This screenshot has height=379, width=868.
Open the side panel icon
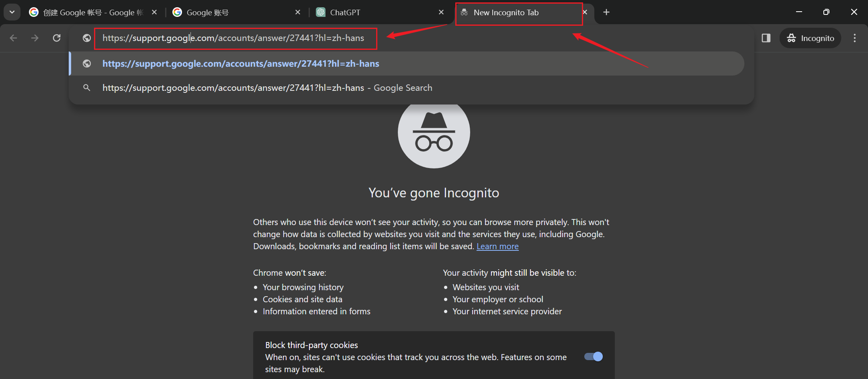coord(766,38)
